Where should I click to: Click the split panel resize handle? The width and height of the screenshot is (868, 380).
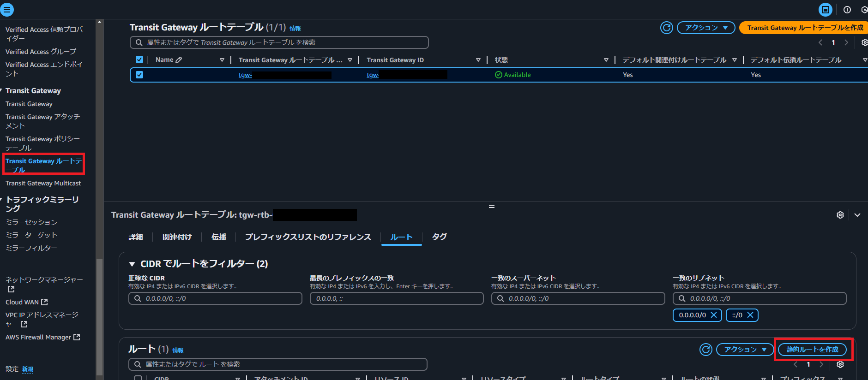[x=492, y=206]
